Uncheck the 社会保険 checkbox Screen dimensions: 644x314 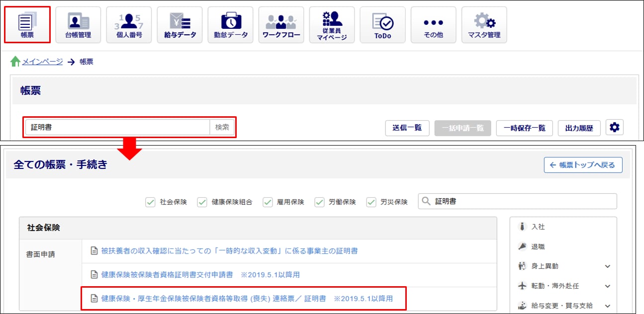pos(151,202)
